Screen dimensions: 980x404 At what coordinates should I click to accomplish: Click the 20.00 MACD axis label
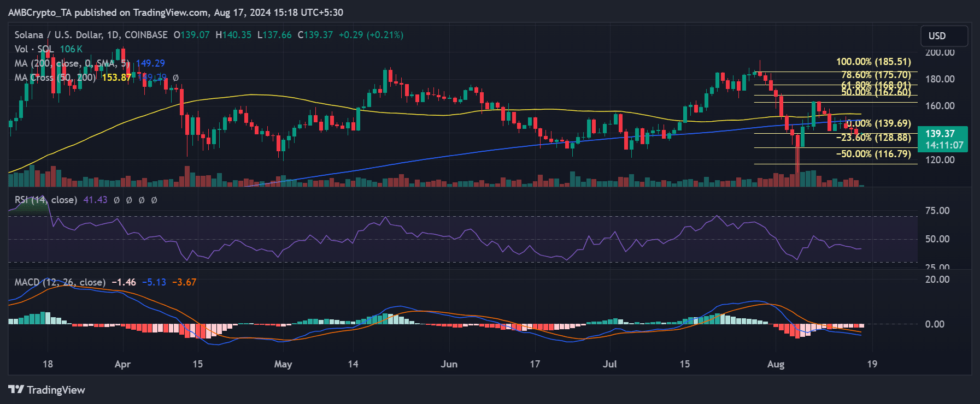pyautogui.click(x=937, y=280)
